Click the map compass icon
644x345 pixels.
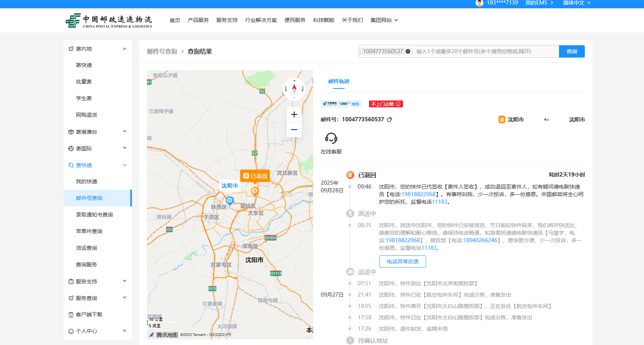click(294, 89)
